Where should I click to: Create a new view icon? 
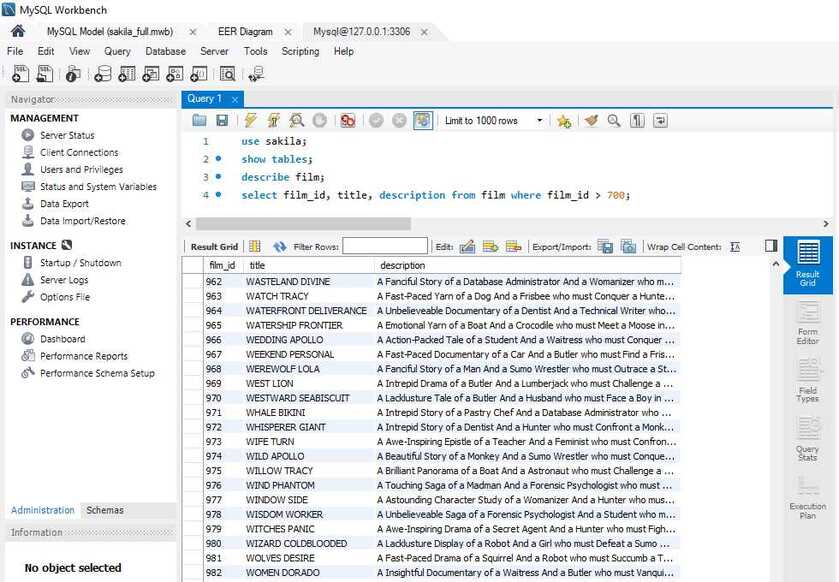coord(151,74)
